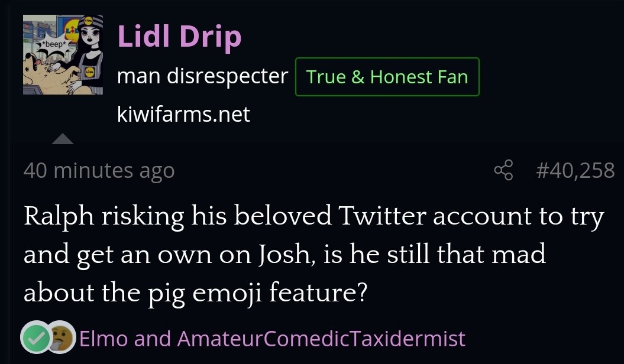Click the kiwifarms.net text under username
The height and width of the screenshot is (364, 624).
tap(183, 115)
